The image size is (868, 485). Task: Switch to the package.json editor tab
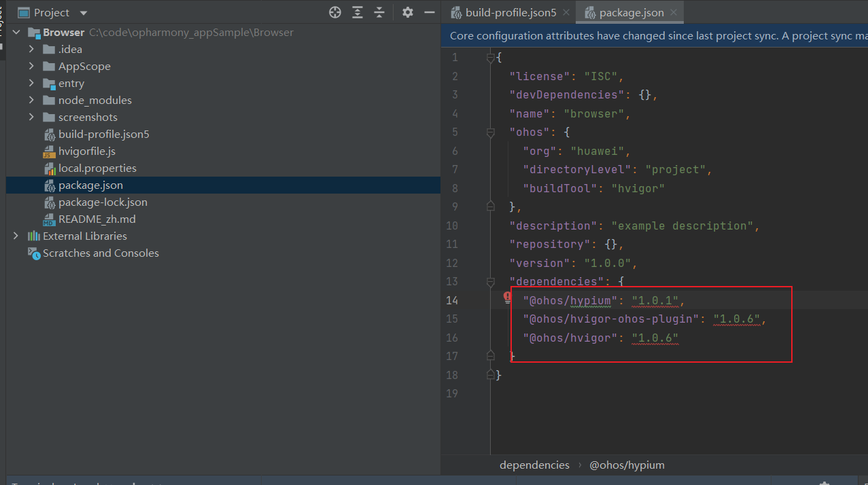[631, 12]
